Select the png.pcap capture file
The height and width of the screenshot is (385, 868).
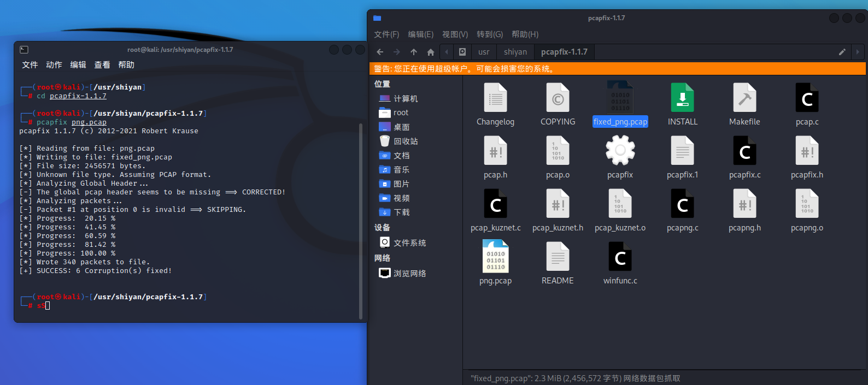click(495, 257)
